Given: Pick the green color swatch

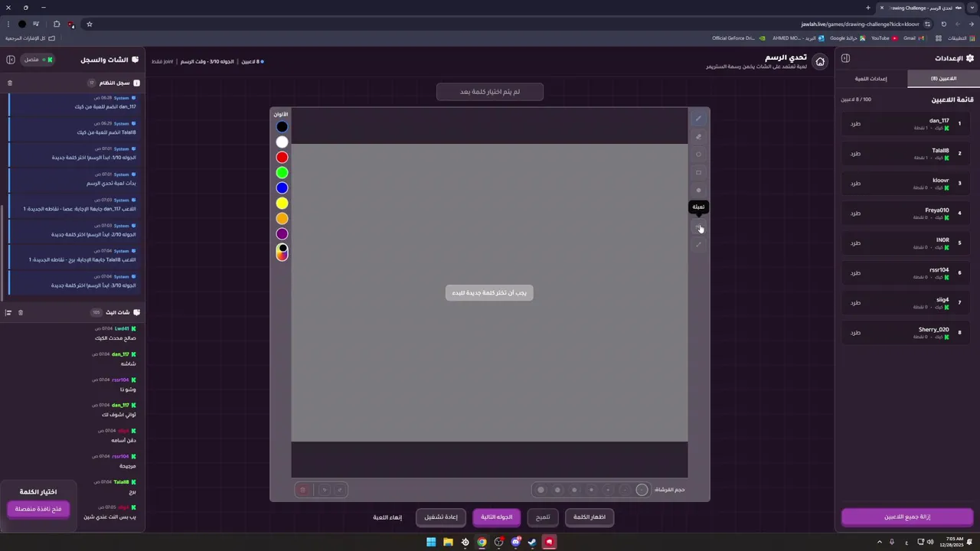Looking at the screenshot, I should (283, 173).
